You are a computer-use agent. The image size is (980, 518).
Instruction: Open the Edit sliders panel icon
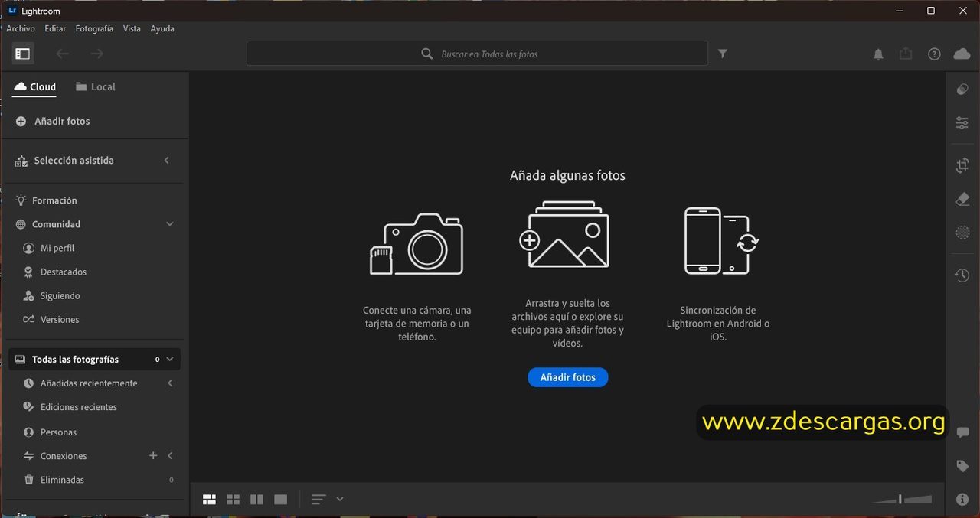(x=962, y=122)
